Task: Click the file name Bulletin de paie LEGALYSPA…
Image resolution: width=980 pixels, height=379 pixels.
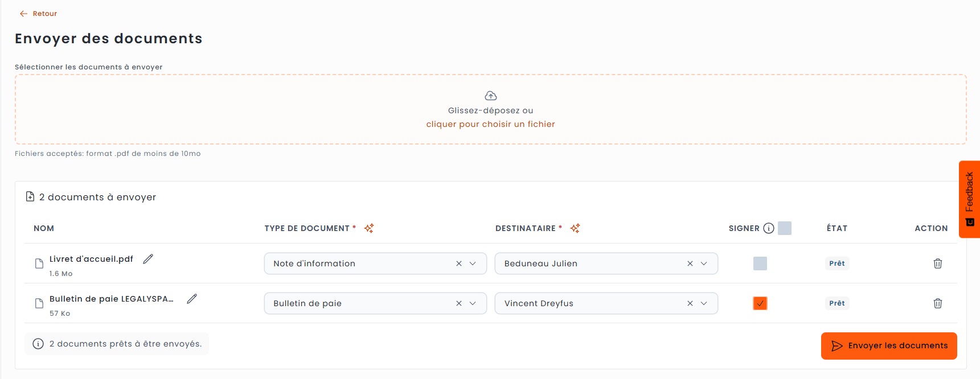Action: (x=112, y=299)
